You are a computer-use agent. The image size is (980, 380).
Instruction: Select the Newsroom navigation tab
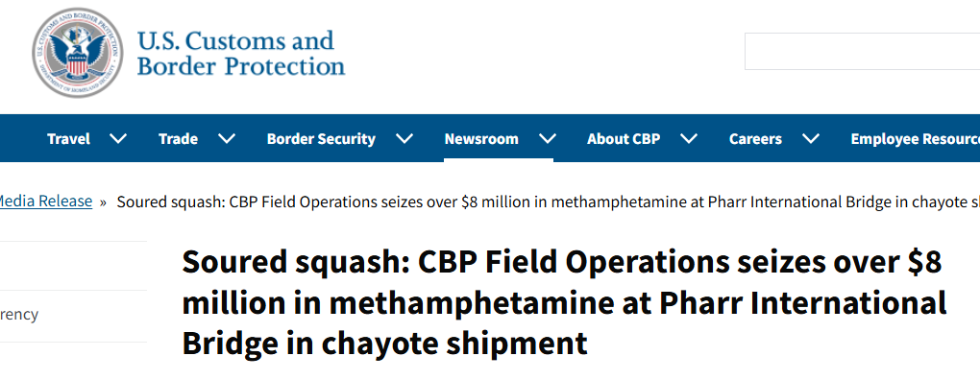coord(481,138)
